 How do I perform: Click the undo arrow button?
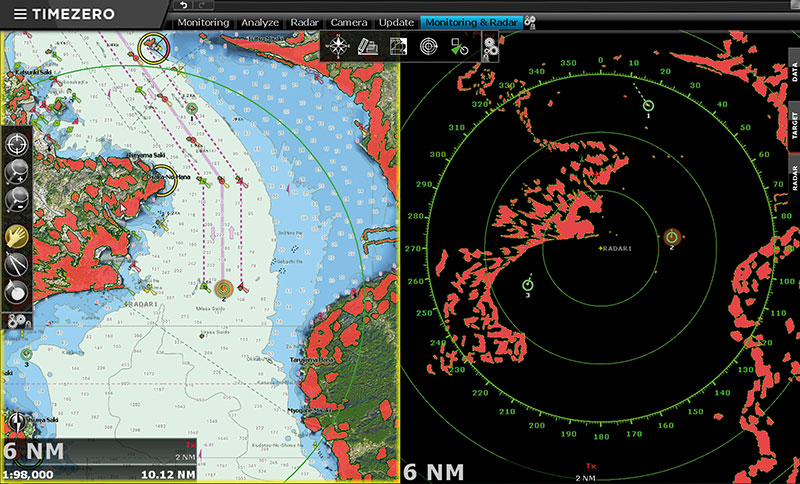click(x=181, y=6)
